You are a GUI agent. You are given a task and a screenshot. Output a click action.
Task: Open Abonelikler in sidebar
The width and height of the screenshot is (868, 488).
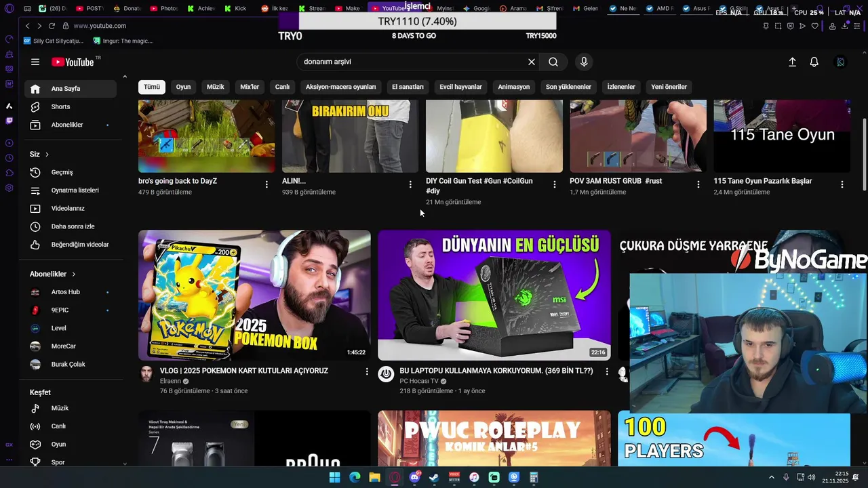pos(71,125)
